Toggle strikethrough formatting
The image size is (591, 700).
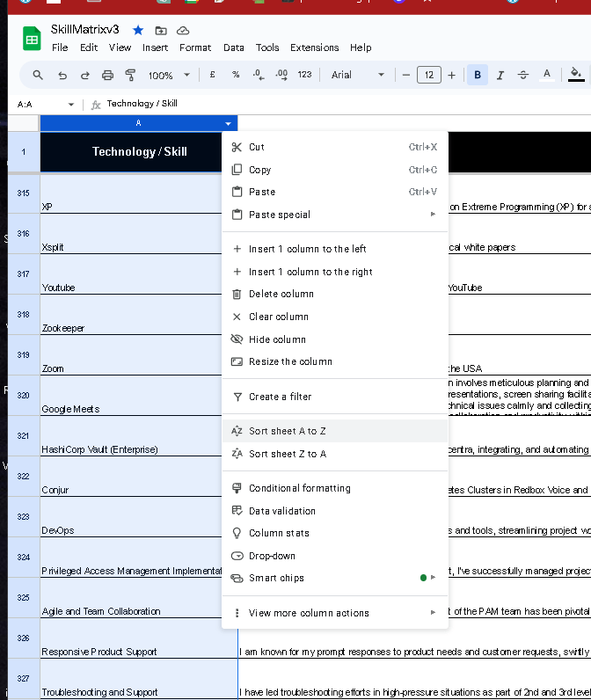(x=523, y=75)
